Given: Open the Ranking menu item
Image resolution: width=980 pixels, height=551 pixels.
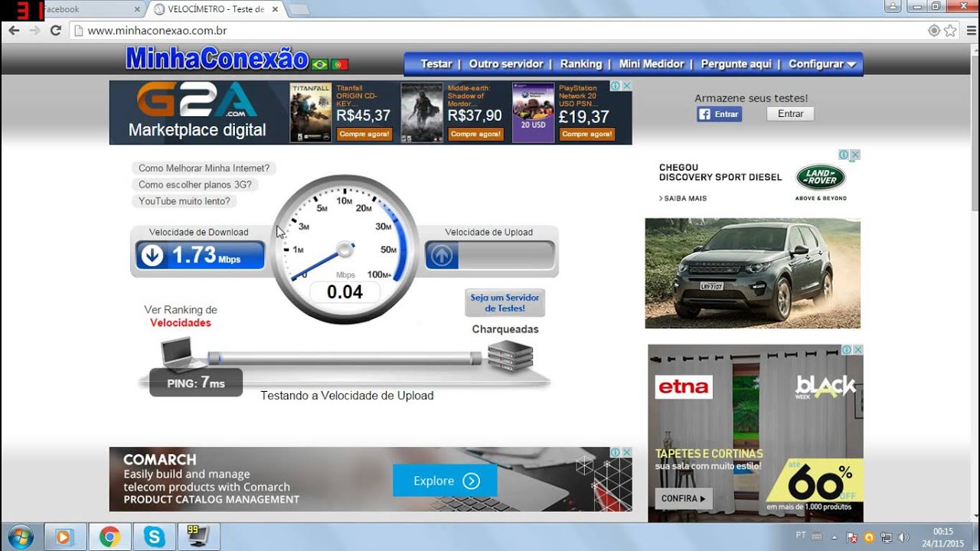Looking at the screenshot, I should [x=581, y=64].
